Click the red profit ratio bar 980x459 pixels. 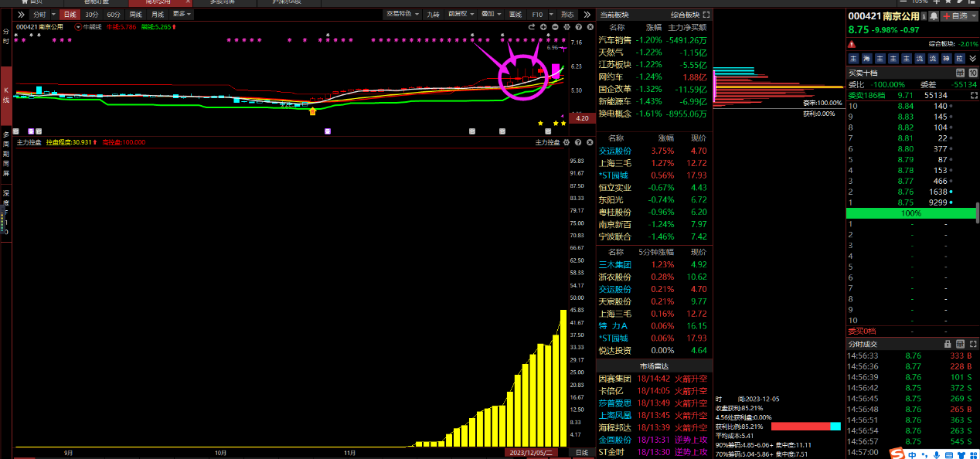[800, 427]
